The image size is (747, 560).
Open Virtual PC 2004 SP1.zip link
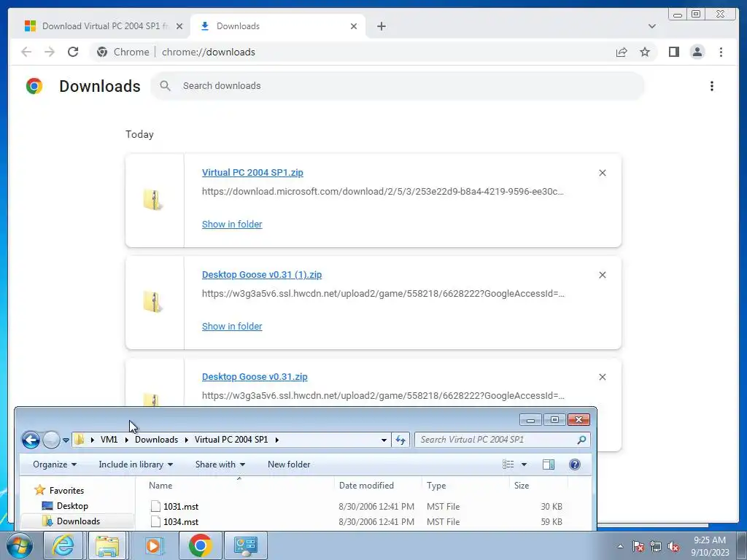252,172
